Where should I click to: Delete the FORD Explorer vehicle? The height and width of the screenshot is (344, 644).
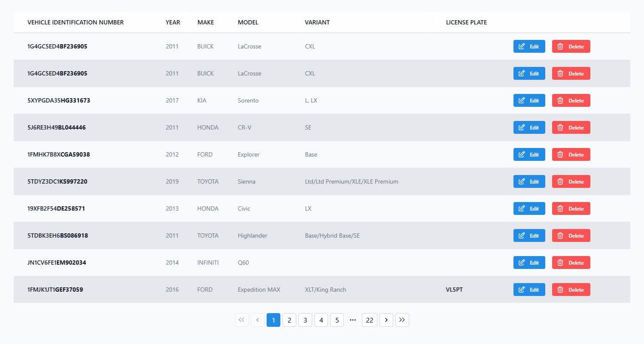571,154
